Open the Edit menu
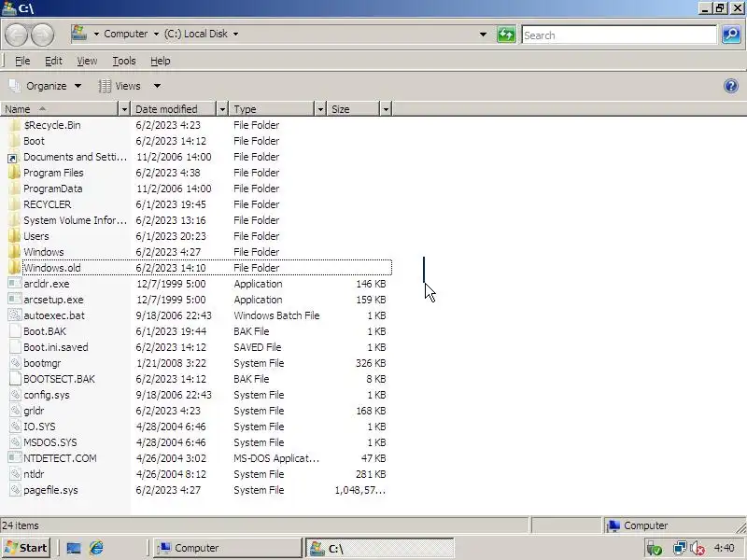747x560 pixels. tap(53, 61)
